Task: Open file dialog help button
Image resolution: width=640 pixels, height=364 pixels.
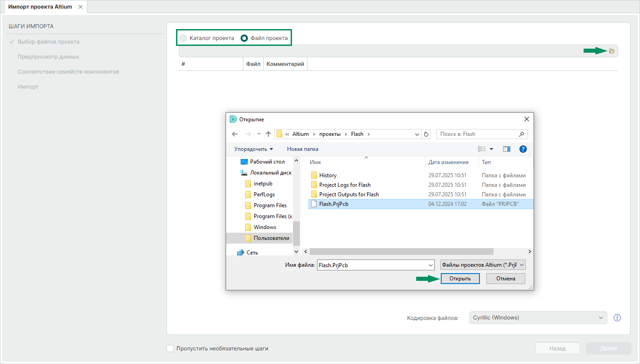Action: coord(523,149)
